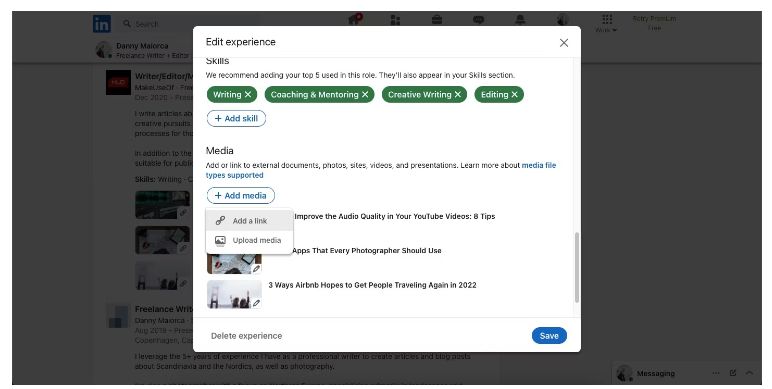Viewport: 772px width, 389px height.
Task: Remove the Creative Writing skill chip
Action: coord(457,95)
